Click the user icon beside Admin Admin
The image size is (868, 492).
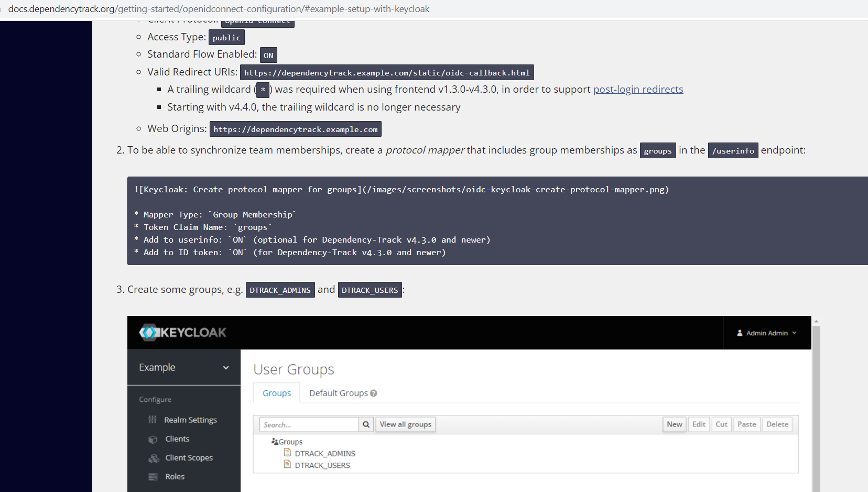(x=740, y=333)
